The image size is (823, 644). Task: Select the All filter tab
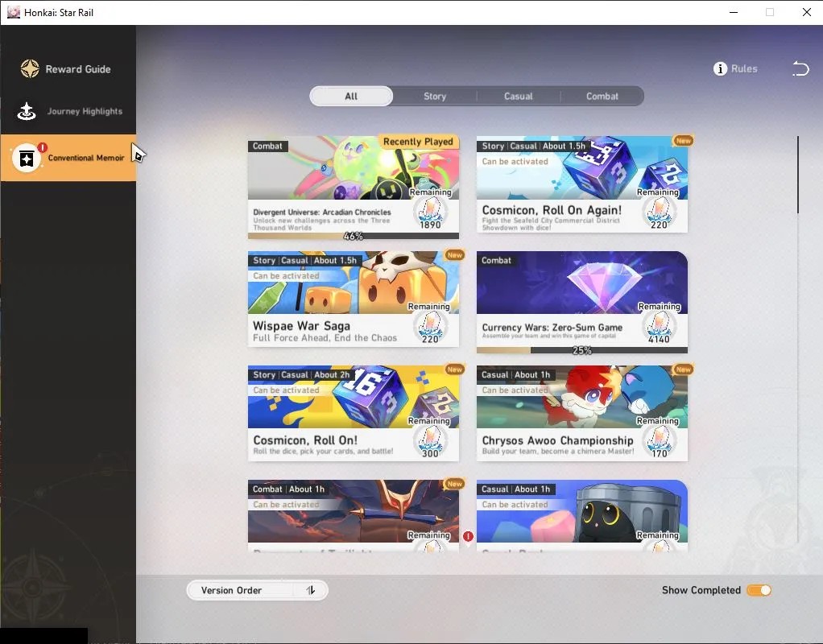pos(351,96)
